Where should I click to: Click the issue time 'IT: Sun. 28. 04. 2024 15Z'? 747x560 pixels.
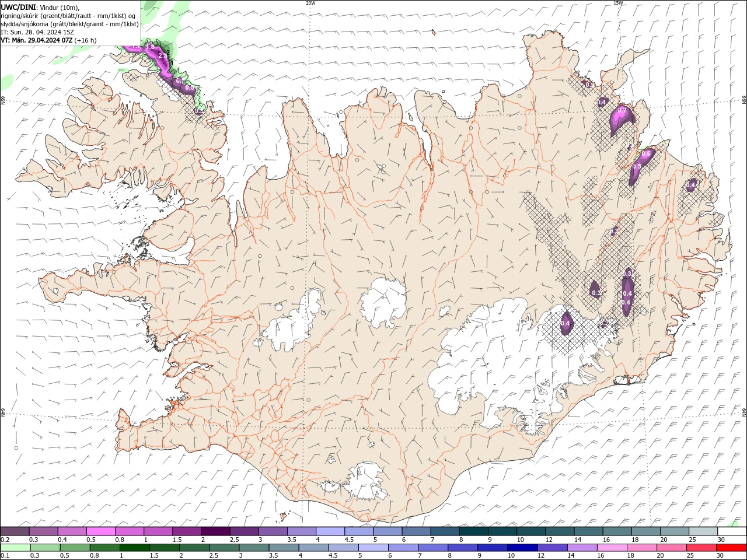click(37, 32)
